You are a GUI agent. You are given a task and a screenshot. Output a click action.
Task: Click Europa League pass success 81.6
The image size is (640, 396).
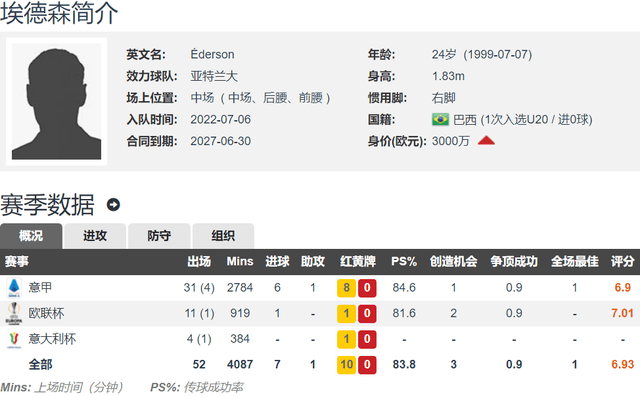point(404,313)
